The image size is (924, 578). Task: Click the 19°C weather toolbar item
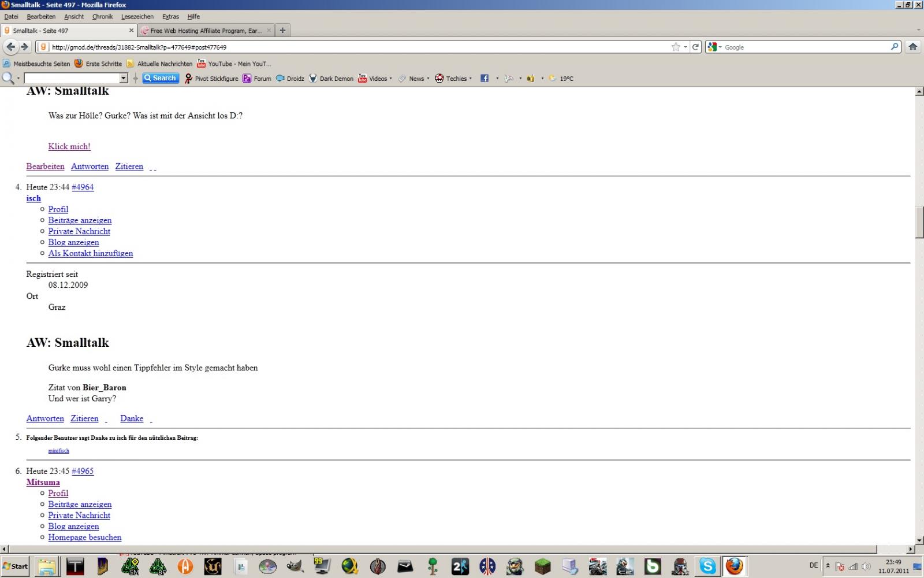[561, 79]
